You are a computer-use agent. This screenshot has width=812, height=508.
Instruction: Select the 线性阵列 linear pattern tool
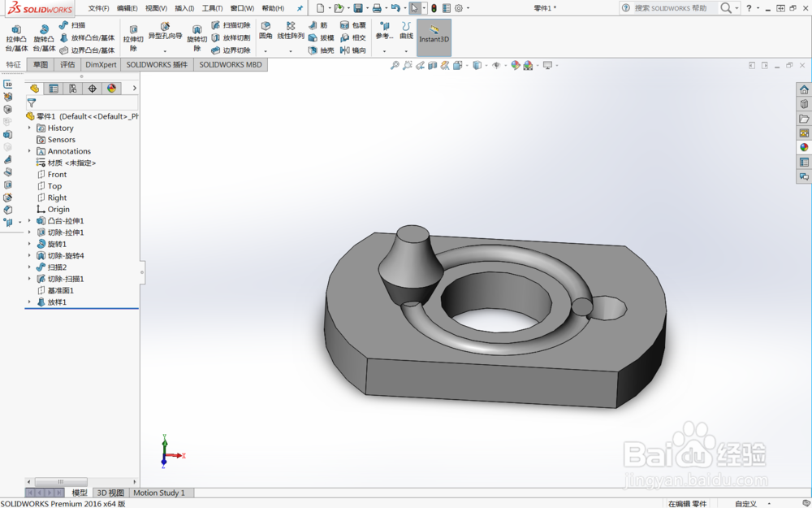pyautogui.click(x=291, y=31)
